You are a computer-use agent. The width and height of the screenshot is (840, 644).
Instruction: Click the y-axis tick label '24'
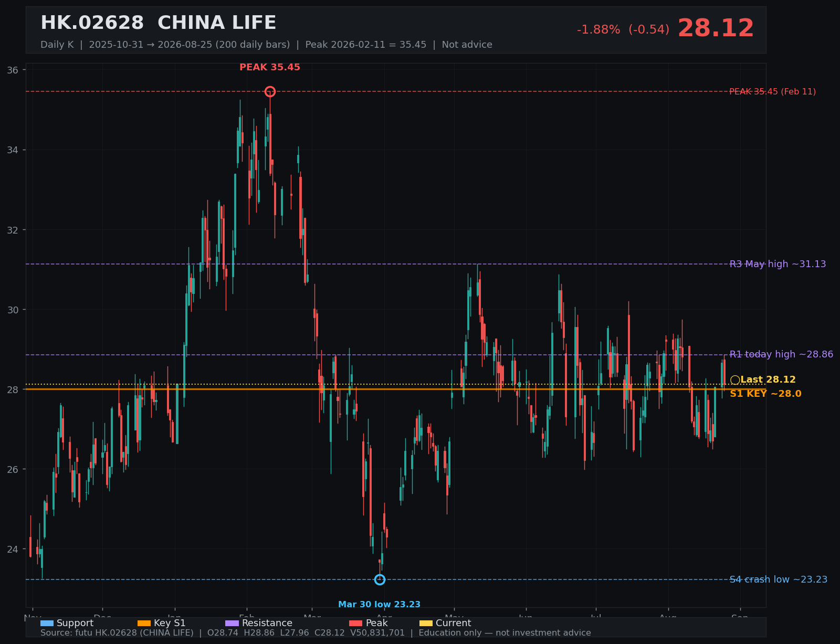[13, 549]
